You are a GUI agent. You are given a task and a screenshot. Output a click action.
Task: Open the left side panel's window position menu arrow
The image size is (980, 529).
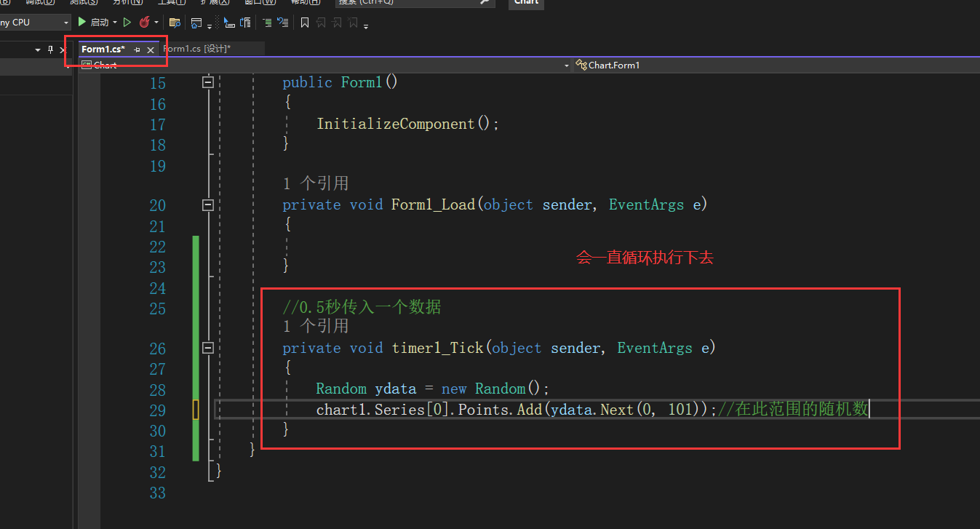39,49
